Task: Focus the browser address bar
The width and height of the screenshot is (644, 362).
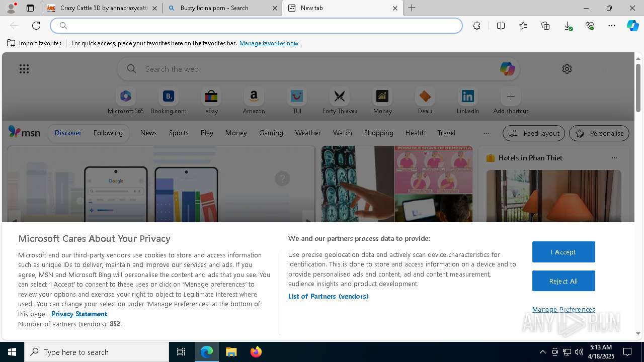Action: (x=257, y=26)
